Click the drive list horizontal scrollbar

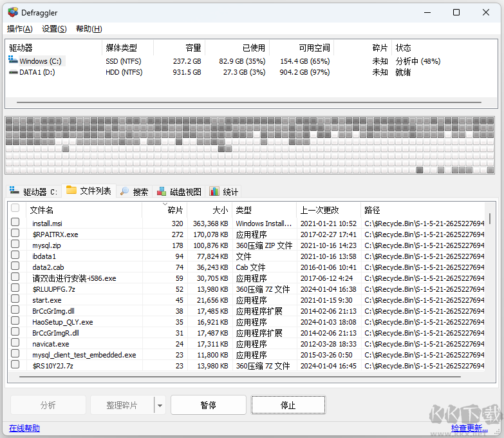point(249,102)
